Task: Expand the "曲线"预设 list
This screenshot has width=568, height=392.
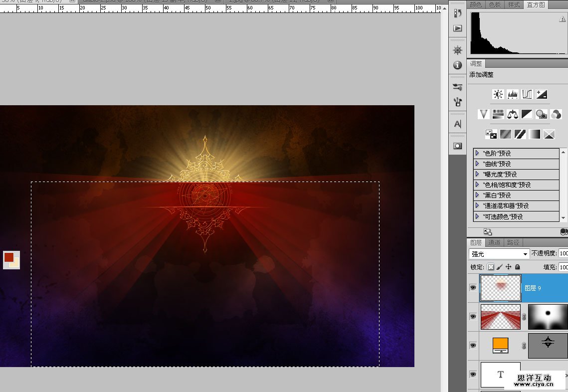Action: pos(477,164)
